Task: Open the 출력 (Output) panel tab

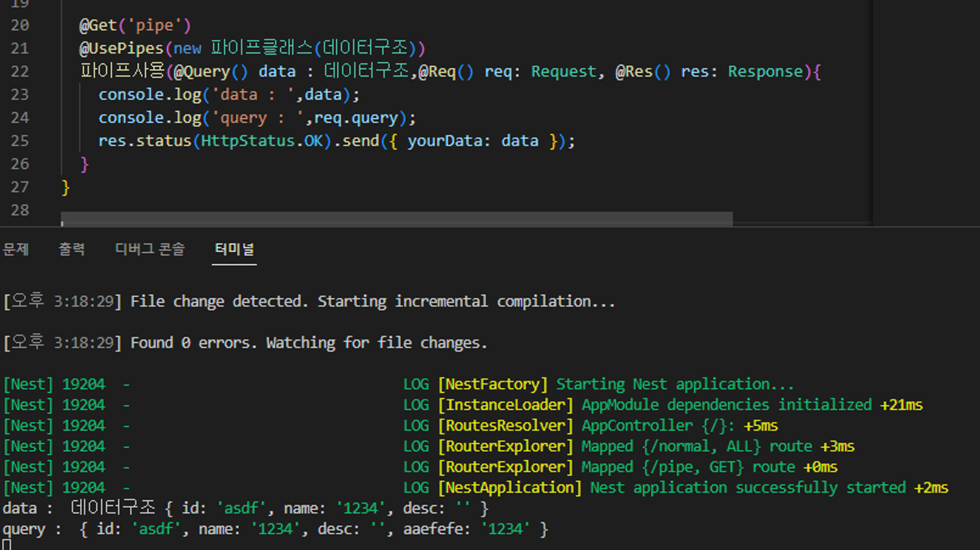Action: tap(72, 249)
